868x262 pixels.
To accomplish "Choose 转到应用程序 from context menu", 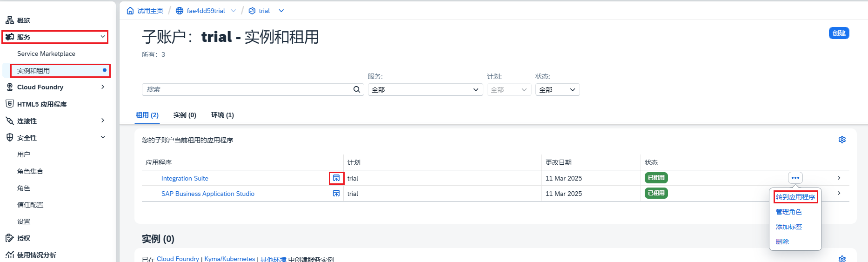I will click(x=795, y=197).
